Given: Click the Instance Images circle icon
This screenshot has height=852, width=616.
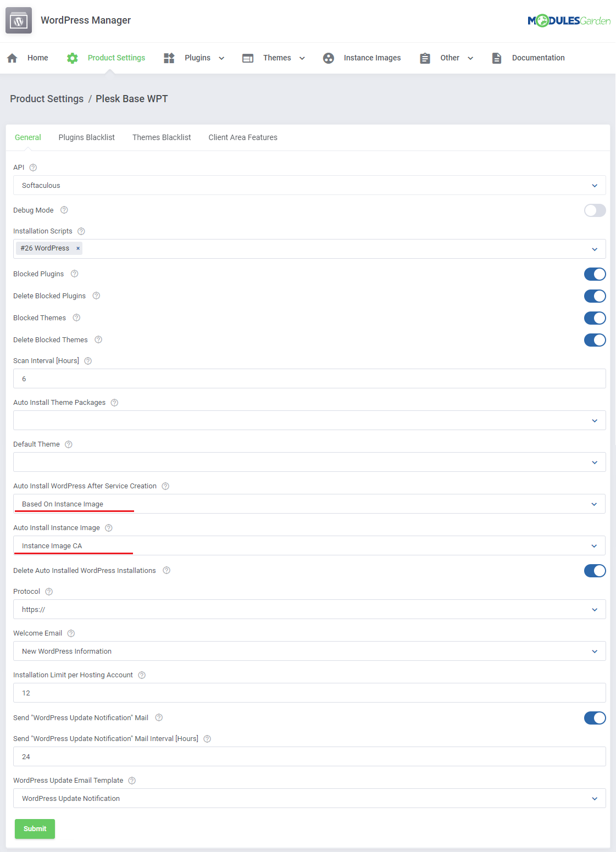Looking at the screenshot, I should [329, 58].
